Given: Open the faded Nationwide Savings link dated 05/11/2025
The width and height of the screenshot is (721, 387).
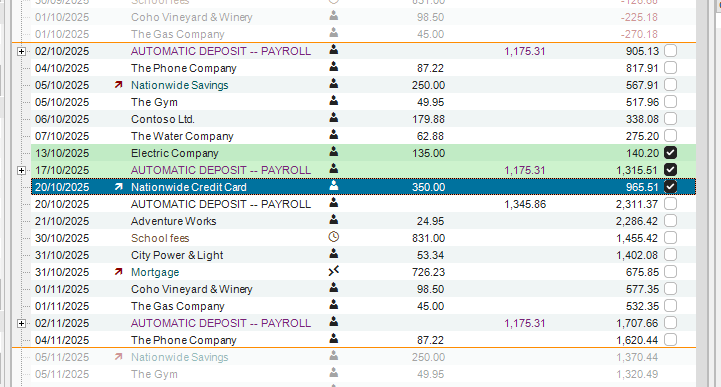Looking at the screenshot, I should tap(179, 357).
